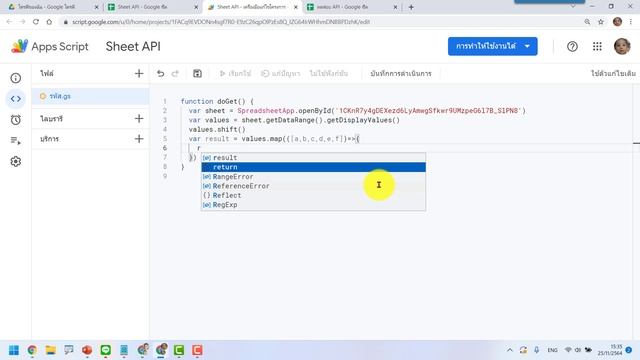Viewport: 640px width, 360px height.
Task: Open Chrome from the taskbar
Action: (32, 350)
